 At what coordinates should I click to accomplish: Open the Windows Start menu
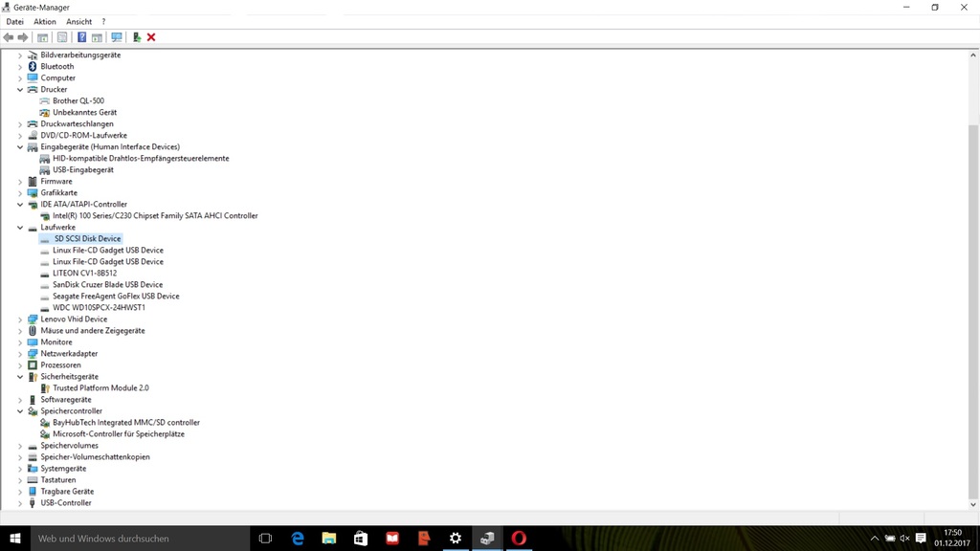click(15, 538)
